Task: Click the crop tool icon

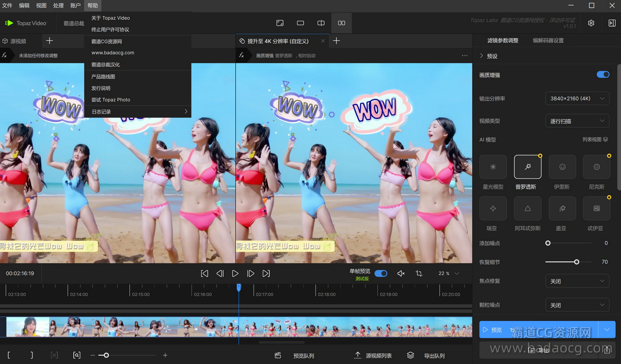Action: [419, 273]
